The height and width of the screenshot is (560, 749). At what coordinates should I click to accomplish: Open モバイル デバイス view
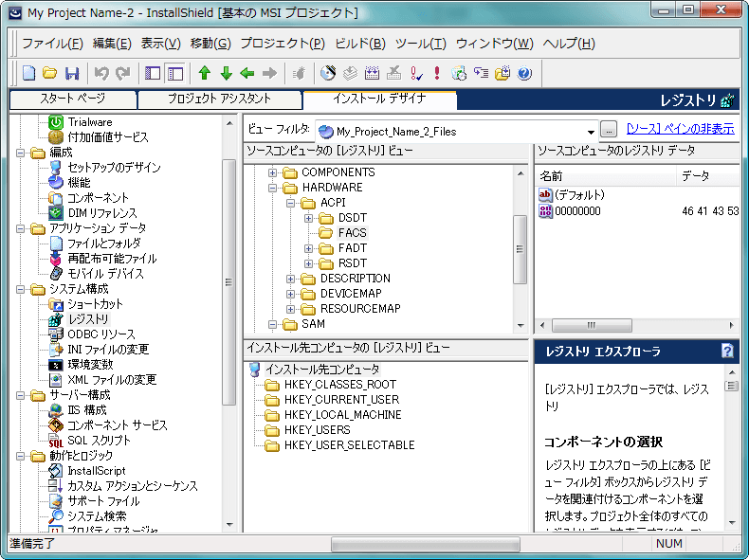[x=105, y=274]
